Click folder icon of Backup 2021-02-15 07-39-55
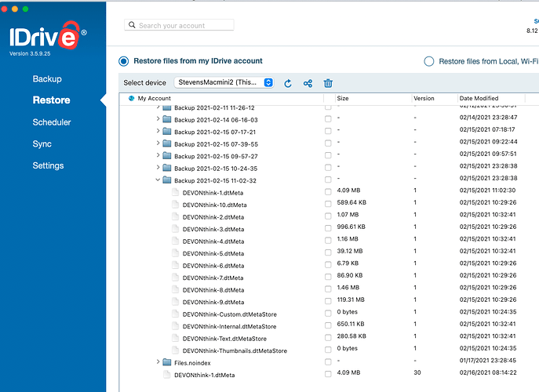 [167, 143]
